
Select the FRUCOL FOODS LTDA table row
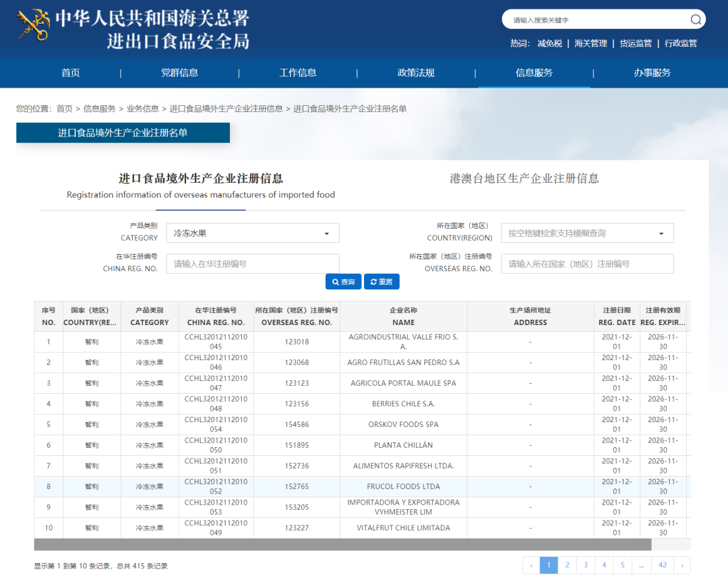point(403,486)
